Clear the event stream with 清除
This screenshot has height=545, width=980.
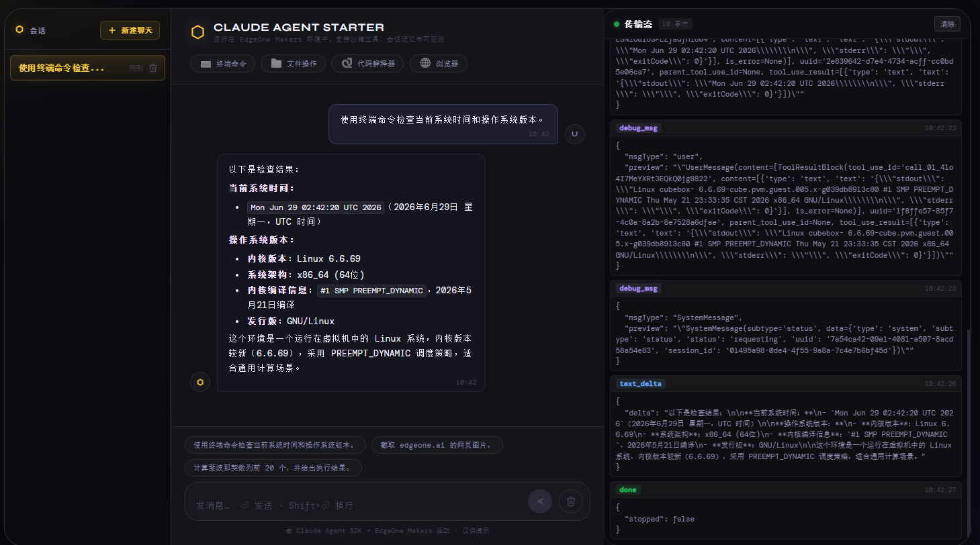947,24
